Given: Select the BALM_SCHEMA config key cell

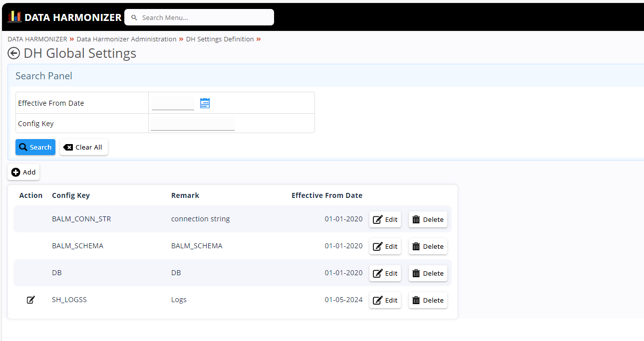Looking at the screenshot, I should (77, 246).
